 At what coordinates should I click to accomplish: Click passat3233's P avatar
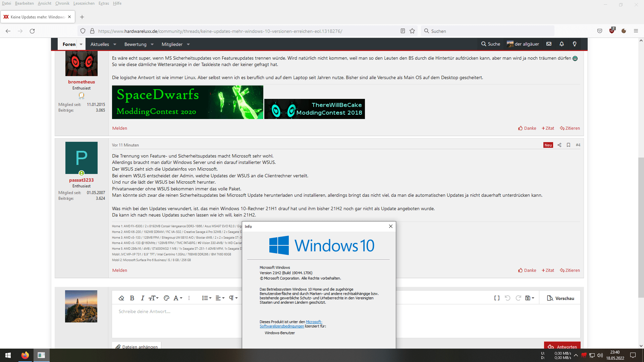tap(82, 158)
